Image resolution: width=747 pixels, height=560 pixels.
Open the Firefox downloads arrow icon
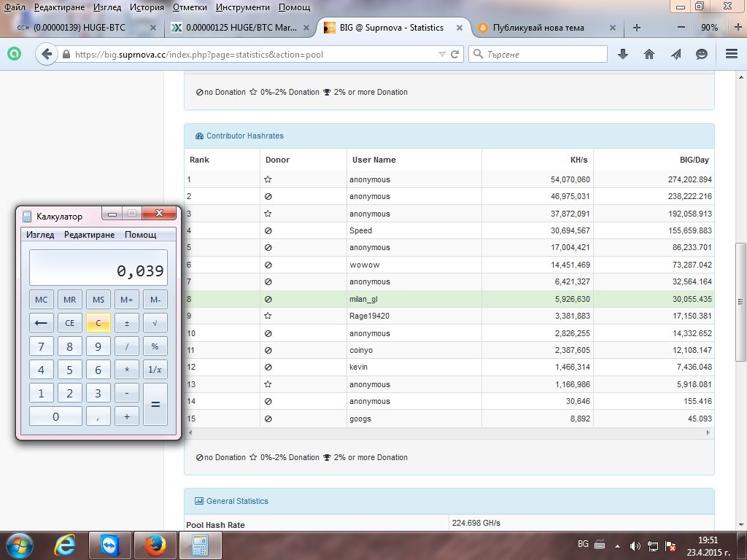click(623, 54)
